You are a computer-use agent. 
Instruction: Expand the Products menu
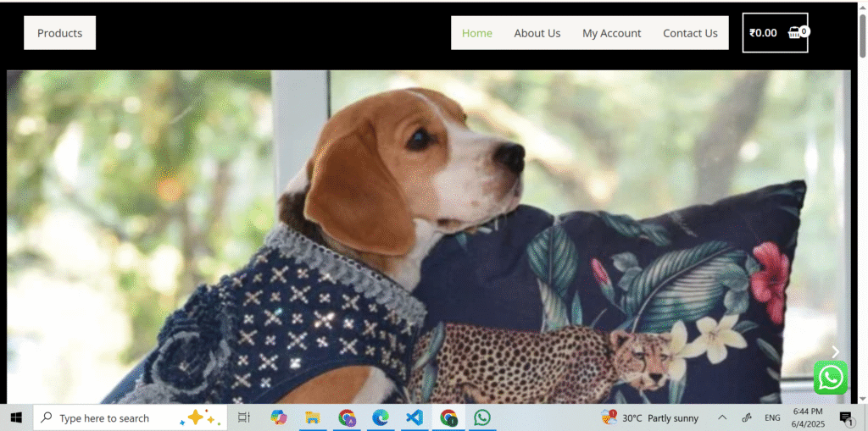click(x=59, y=33)
